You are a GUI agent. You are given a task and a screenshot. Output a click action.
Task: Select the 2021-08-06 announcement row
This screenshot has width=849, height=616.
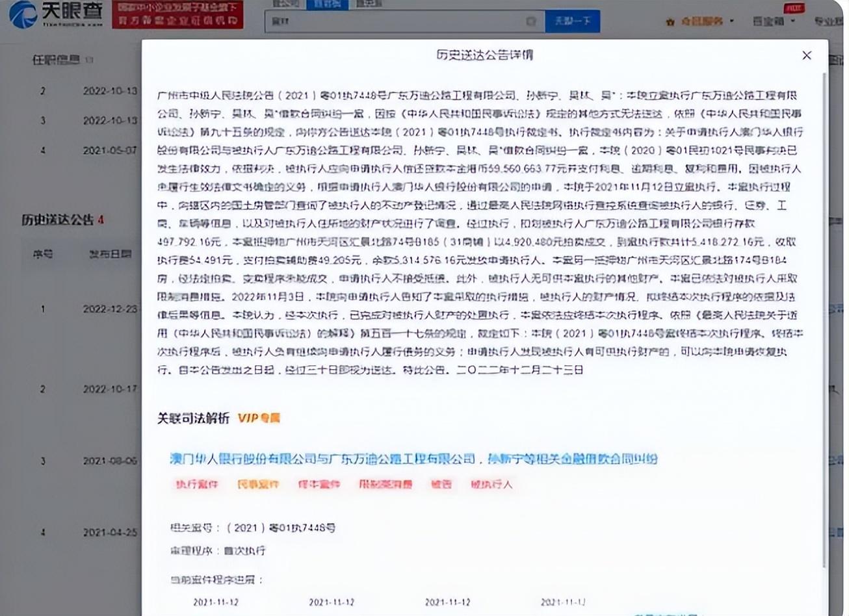point(81,461)
